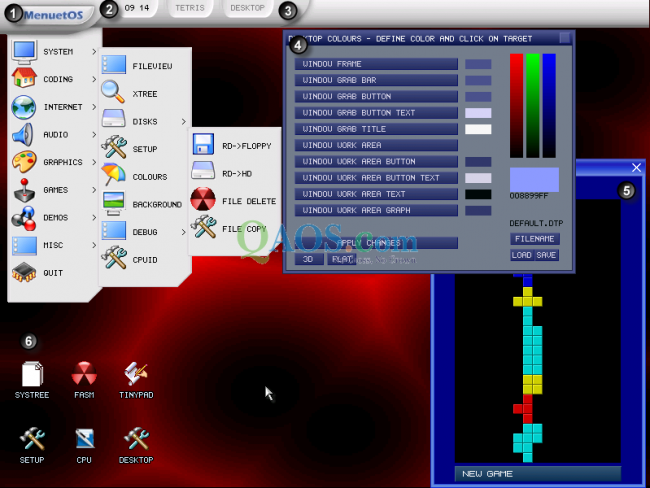
Task: Click the FILE DELETE icon
Action: click(204, 199)
